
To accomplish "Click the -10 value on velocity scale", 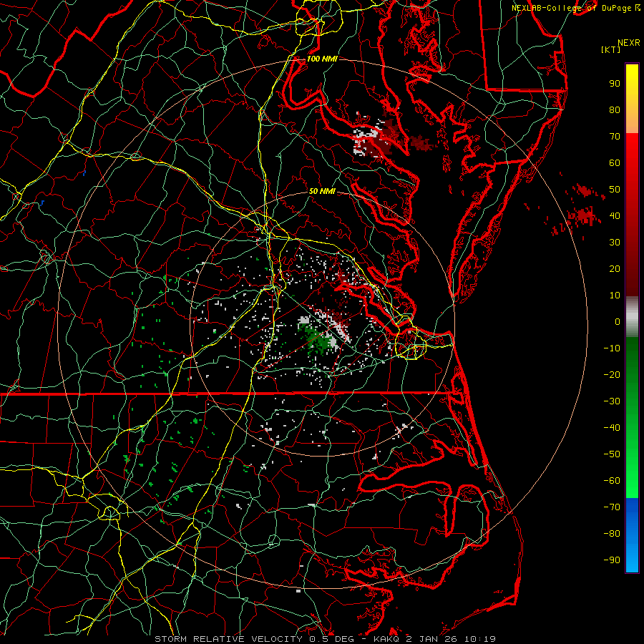I will (612, 348).
